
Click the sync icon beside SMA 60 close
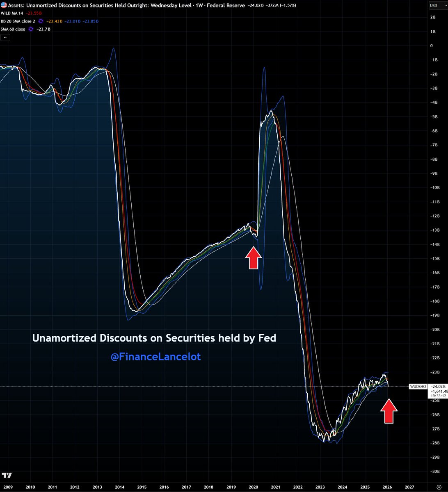(30, 29)
